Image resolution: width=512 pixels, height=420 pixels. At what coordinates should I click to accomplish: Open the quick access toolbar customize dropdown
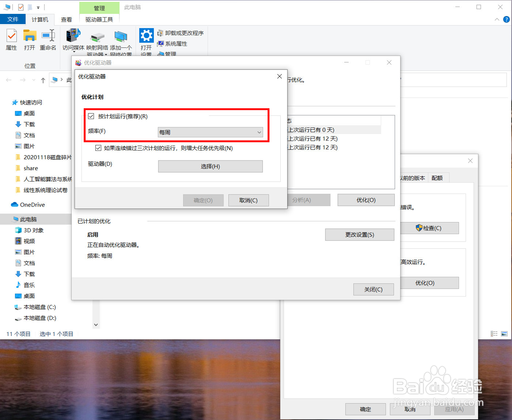tap(38, 7)
